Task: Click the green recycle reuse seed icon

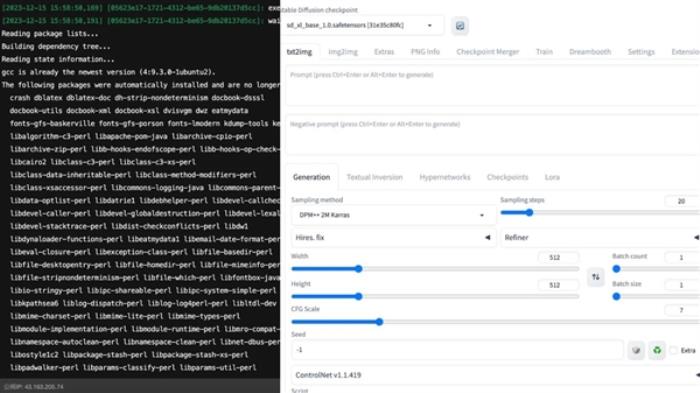Action: [657, 350]
